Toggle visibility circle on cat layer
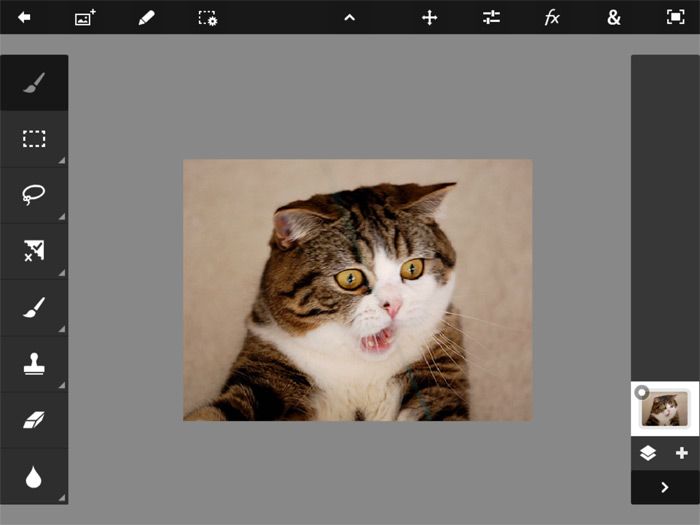 coord(642,392)
